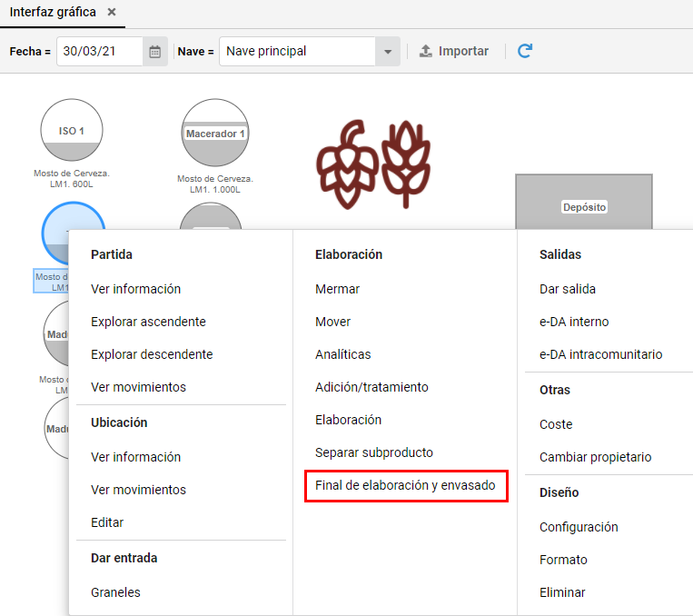Choose Separar subproducto
The height and width of the screenshot is (616, 693).
374,452
